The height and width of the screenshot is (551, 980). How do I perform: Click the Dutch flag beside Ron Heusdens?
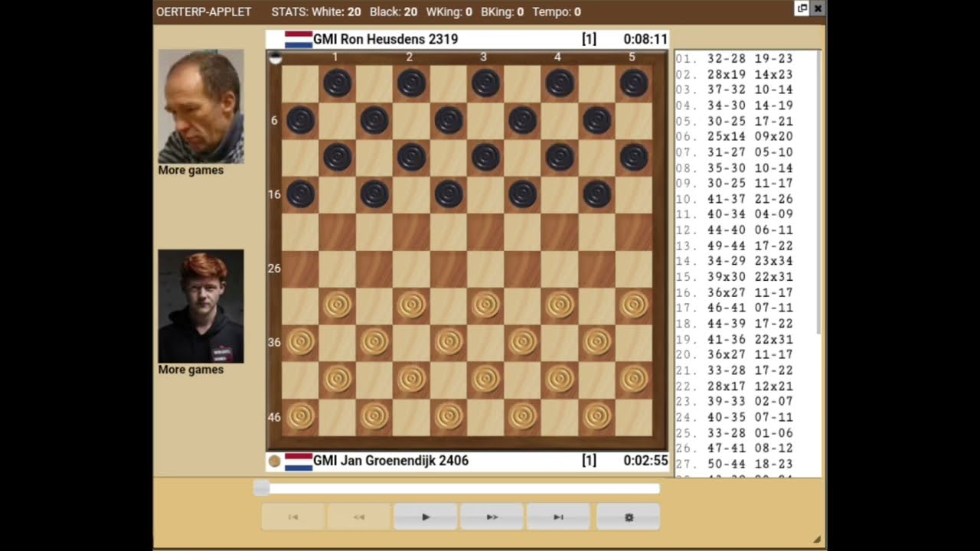click(x=299, y=39)
